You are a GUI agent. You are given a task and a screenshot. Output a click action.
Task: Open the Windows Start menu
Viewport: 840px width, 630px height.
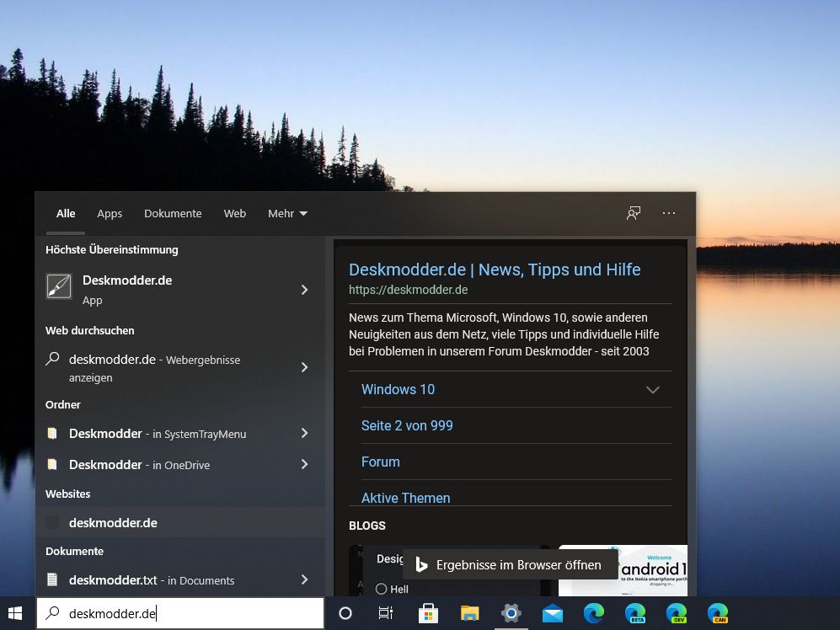(15, 613)
